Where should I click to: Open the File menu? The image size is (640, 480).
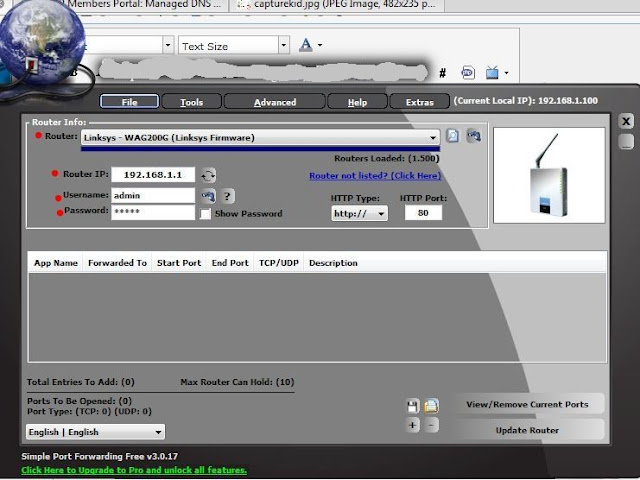tap(129, 102)
